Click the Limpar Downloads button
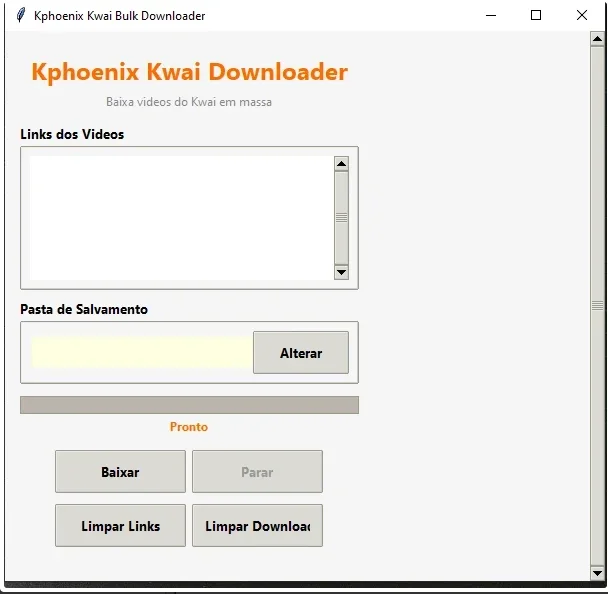 pyautogui.click(x=257, y=525)
